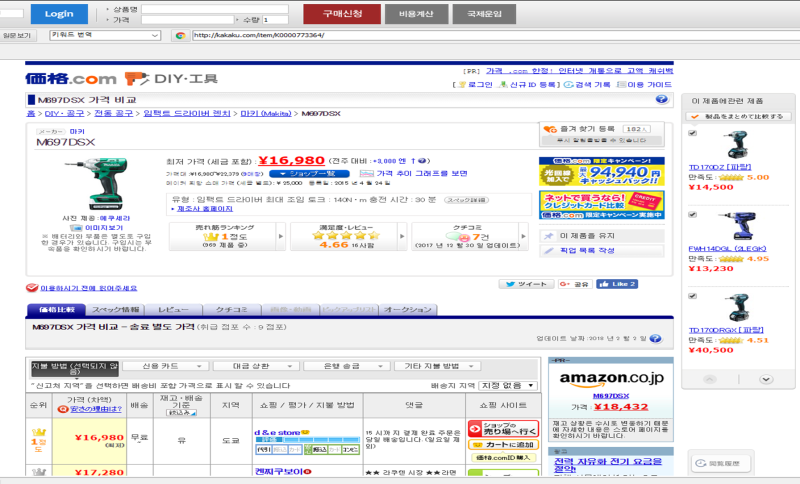Open the 배송지 지역 지정 없음 dropdown
The height and width of the screenshot is (484, 800).
(x=508, y=386)
